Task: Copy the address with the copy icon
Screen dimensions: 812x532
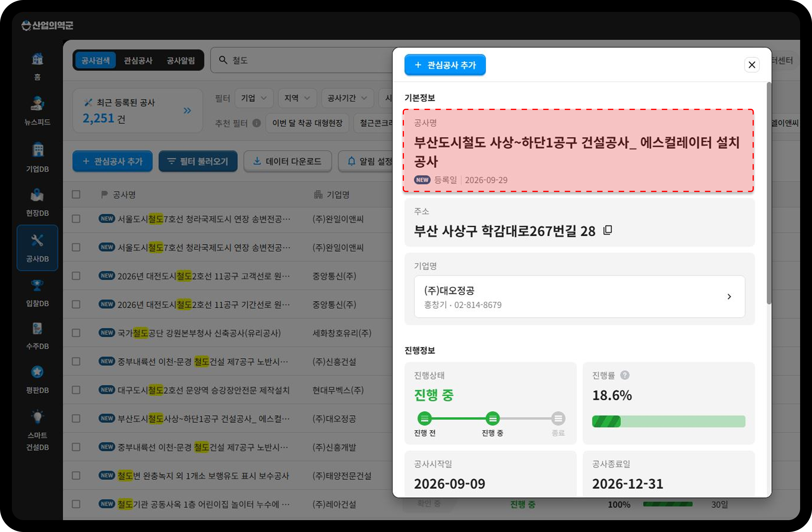Action: [608, 230]
